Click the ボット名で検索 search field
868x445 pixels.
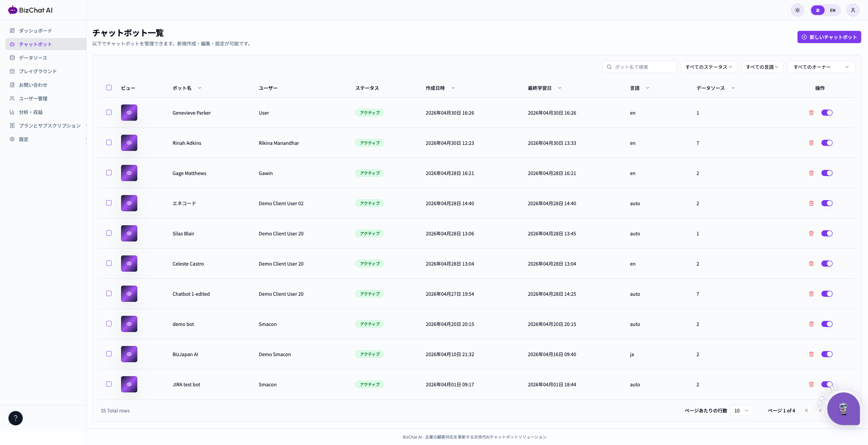click(639, 67)
